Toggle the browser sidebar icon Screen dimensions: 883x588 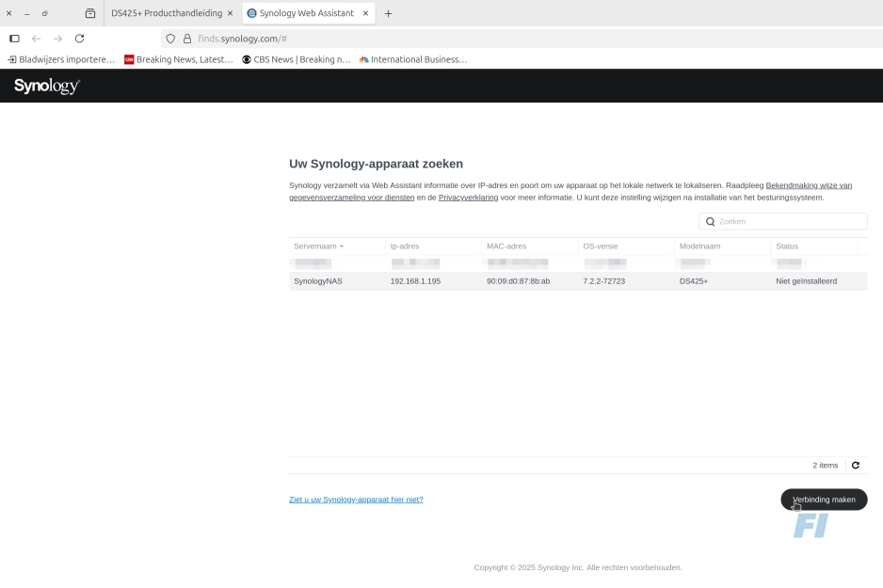click(x=15, y=39)
